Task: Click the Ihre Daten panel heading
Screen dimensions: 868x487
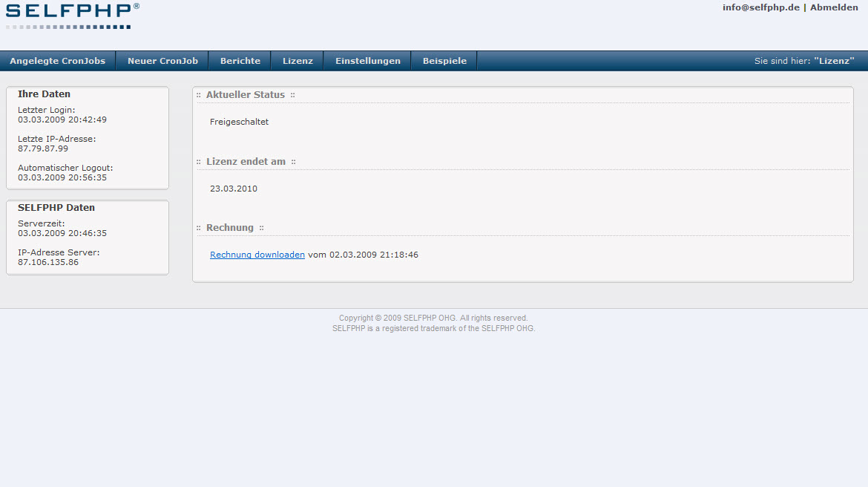Action: tap(44, 94)
